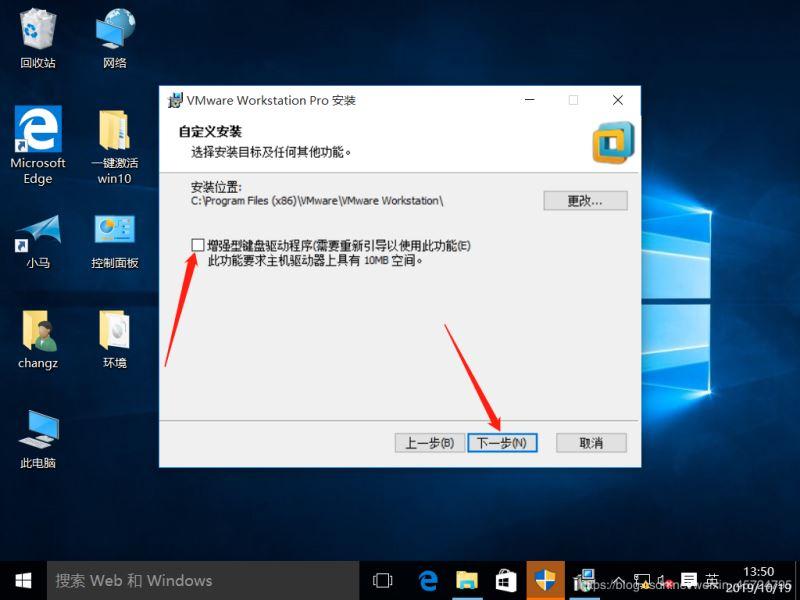Open Windows Store from the taskbar
The image size is (800, 600).
tap(507, 578)
